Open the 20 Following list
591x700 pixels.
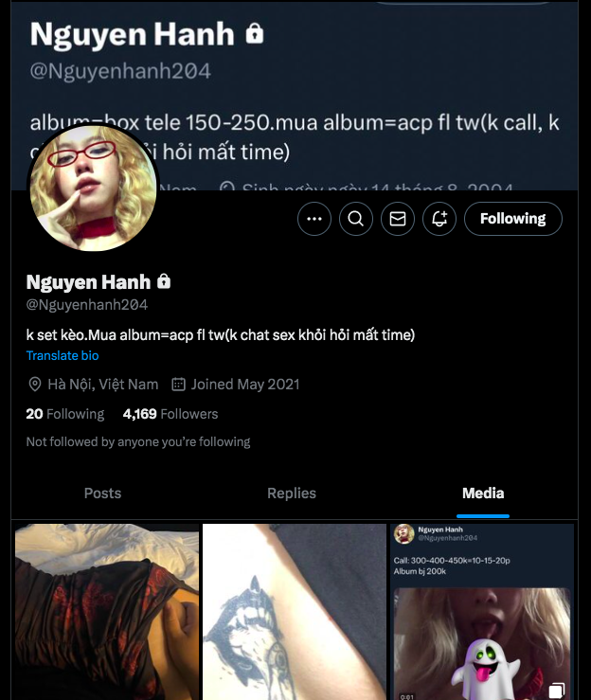click(x=64, y=414)
